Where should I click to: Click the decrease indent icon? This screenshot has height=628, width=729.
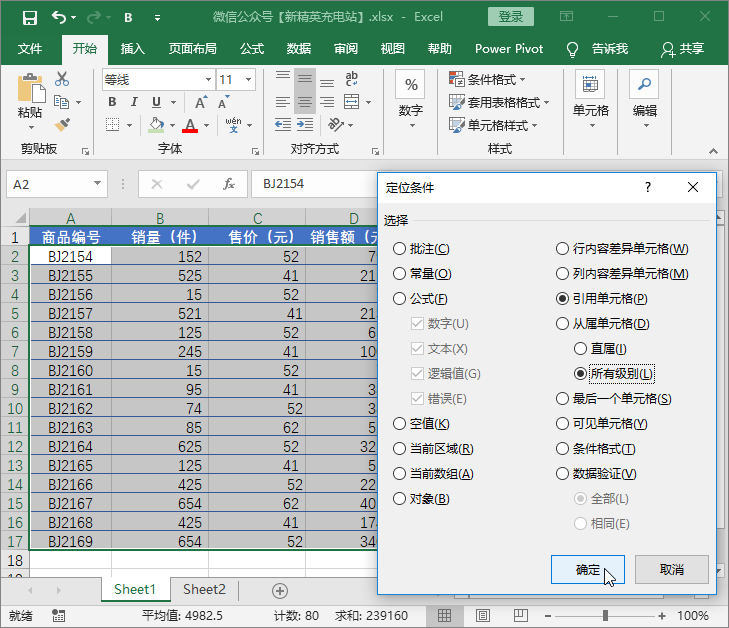pos(283,125)
